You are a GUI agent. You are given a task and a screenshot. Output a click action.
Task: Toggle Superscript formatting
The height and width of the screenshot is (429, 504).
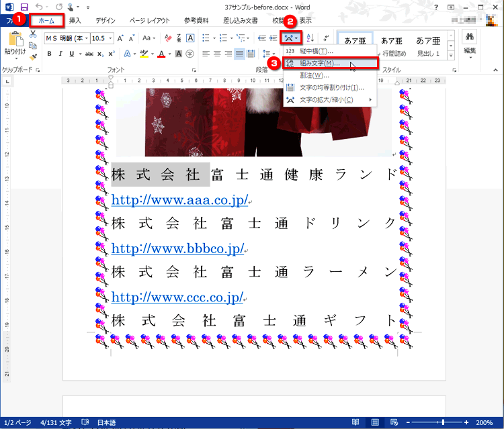pos(111,54)
